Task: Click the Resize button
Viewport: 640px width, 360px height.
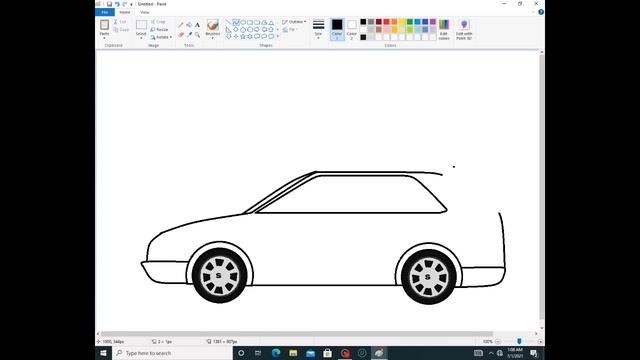Action: click(x=160, y=29)
